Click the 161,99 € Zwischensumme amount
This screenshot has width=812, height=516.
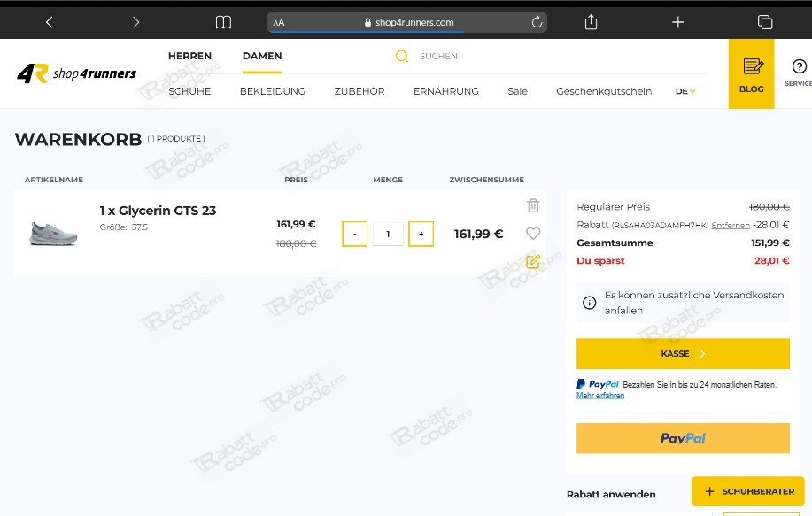point(478,234)
